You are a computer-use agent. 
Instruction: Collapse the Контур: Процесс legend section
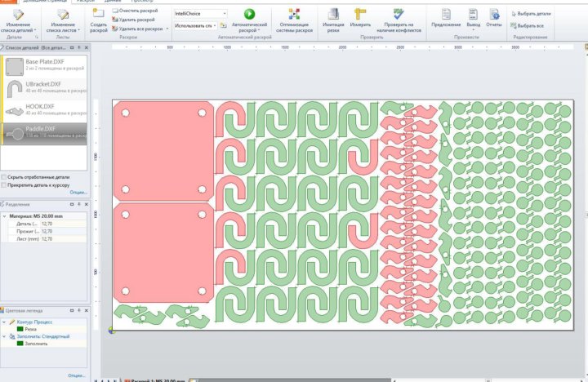point(4,322)
